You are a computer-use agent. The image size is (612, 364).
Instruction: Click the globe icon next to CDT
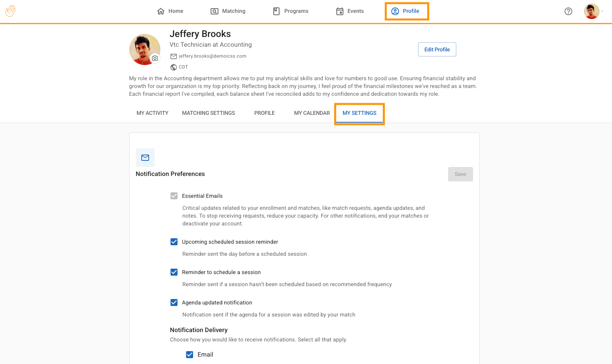[x=174, y=67]
